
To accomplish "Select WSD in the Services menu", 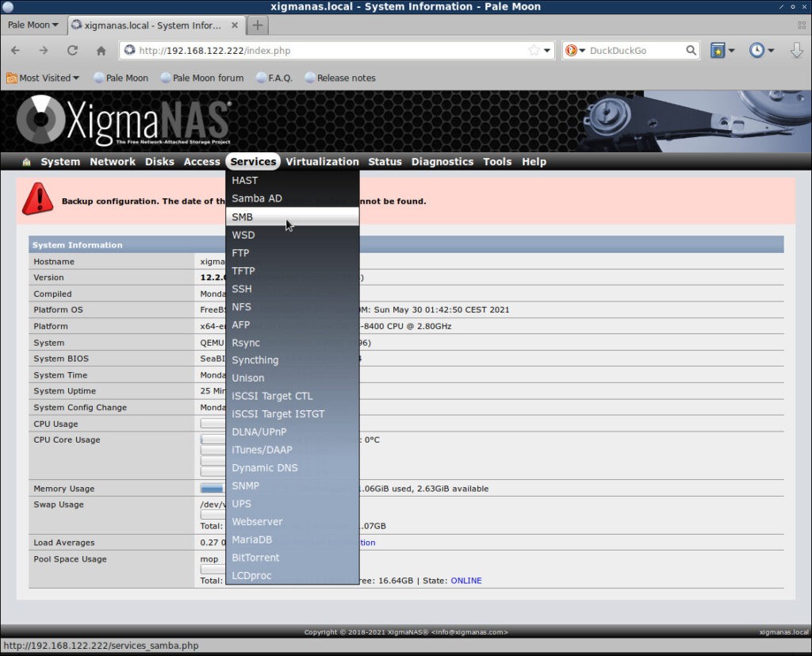I will [x=293, y=235].
